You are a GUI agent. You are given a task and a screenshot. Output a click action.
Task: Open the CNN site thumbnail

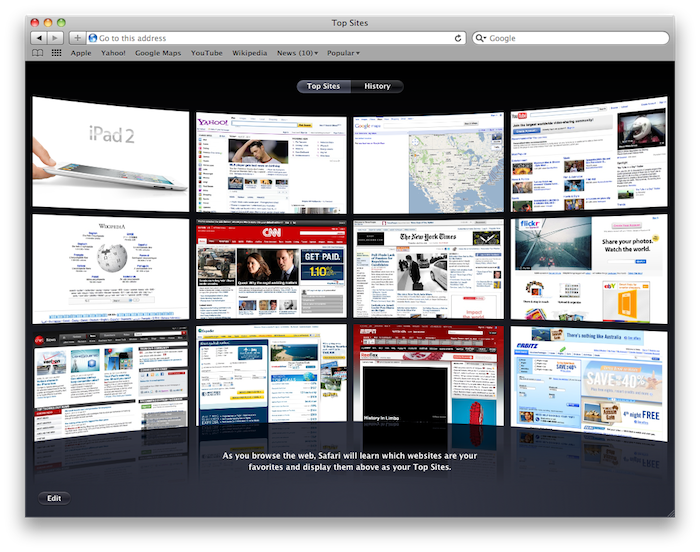[271, 269]
